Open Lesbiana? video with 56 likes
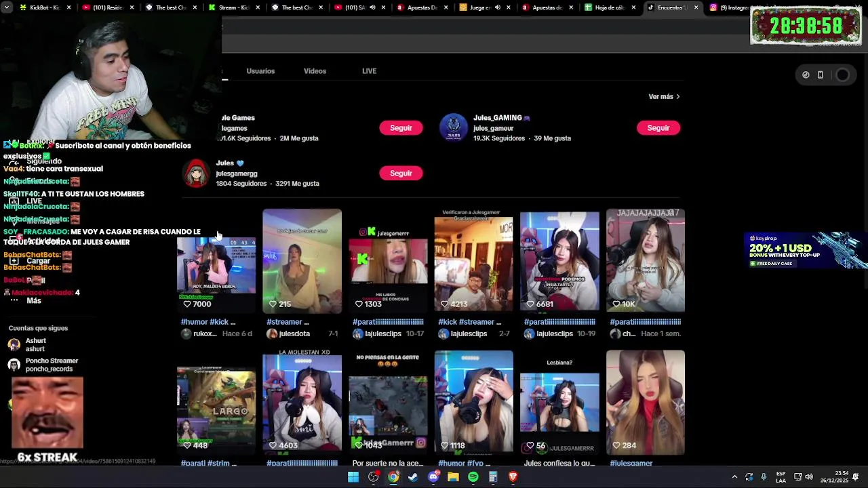This screenshot has width=868, height=488. (559, 402)
